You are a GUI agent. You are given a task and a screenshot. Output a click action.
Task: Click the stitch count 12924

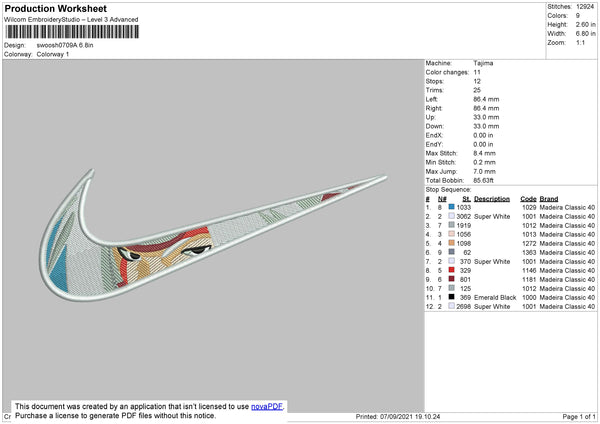pyautogui.click(x=585, y=7)
